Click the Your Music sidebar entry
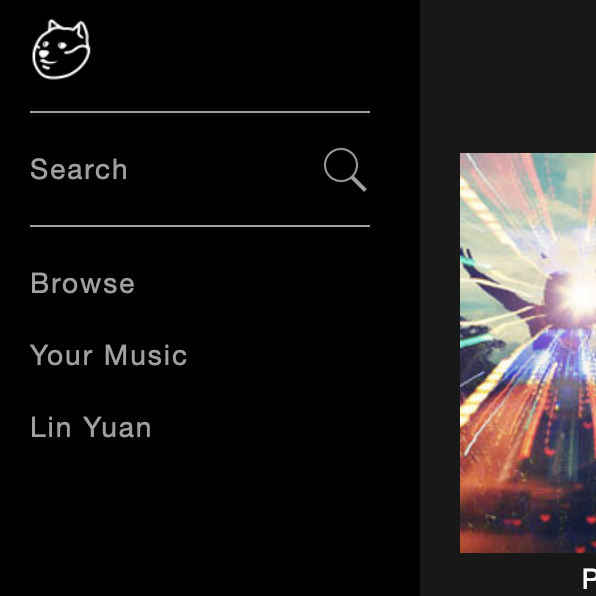 (x=109, y=355)
